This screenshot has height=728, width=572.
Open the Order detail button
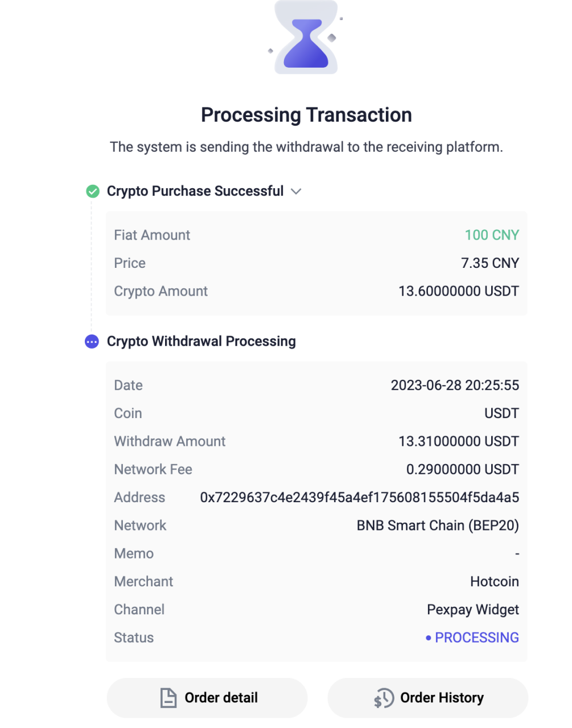(x=207, y=698)
